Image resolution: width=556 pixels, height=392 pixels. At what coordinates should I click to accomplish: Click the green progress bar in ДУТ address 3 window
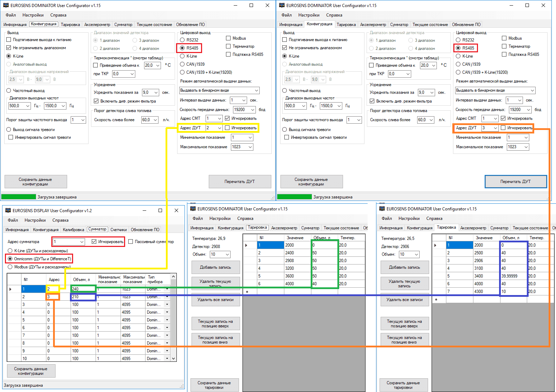pos(295,197)
